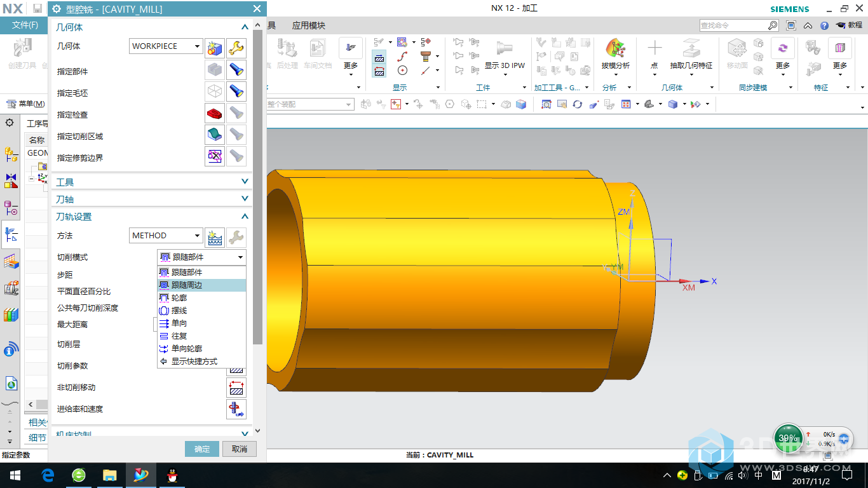Click the new method icon beside METHOD
Image resolution: width=868 pixels, height=488 pixels.
215,237
